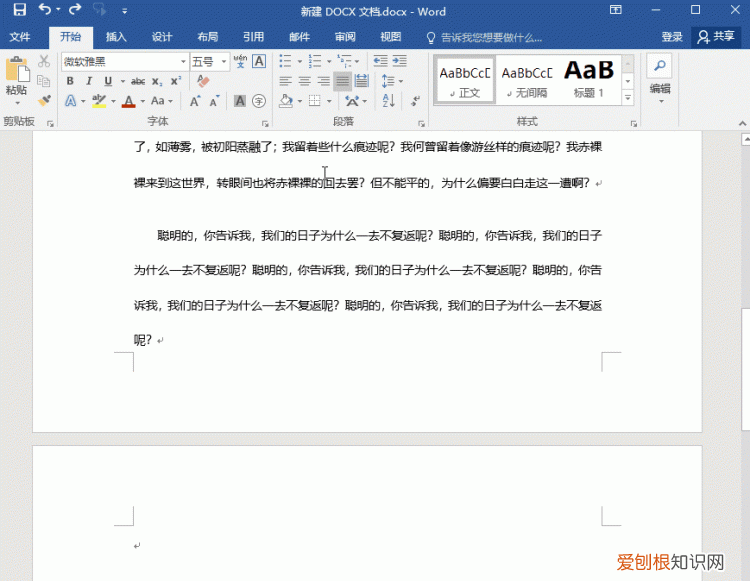Click the ribbon display options icon
The width and height of the screenshot is (750, 581).
(x=616, y=10)
